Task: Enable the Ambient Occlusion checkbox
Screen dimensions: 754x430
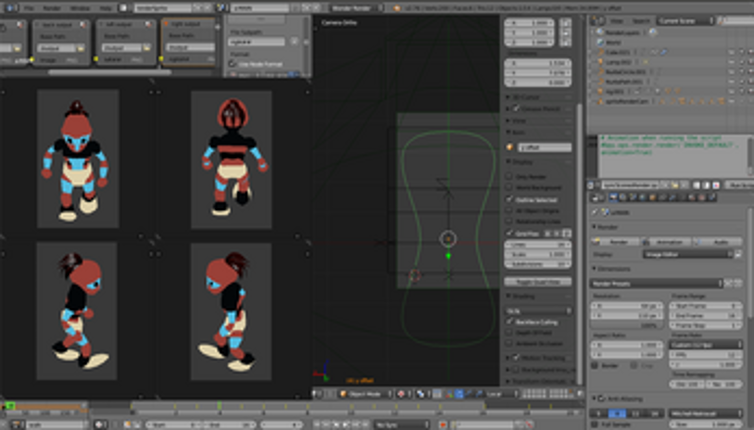Action: (509, 343)
